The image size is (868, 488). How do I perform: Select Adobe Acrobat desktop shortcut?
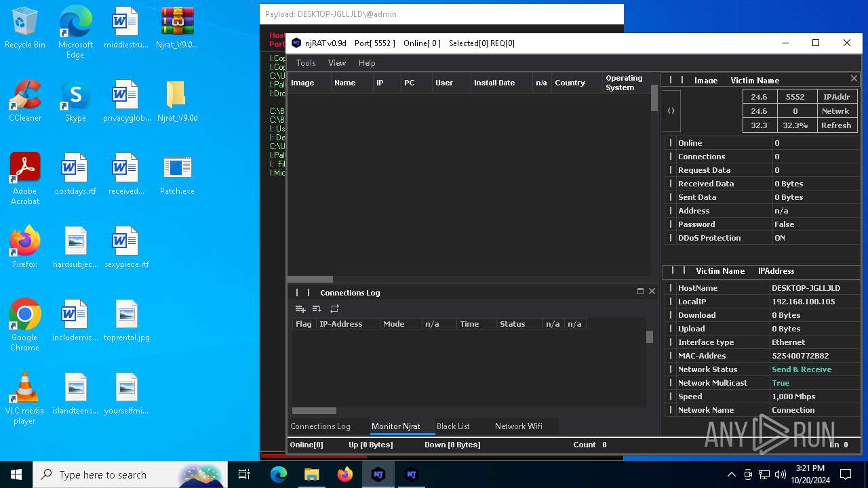(25, 179)
